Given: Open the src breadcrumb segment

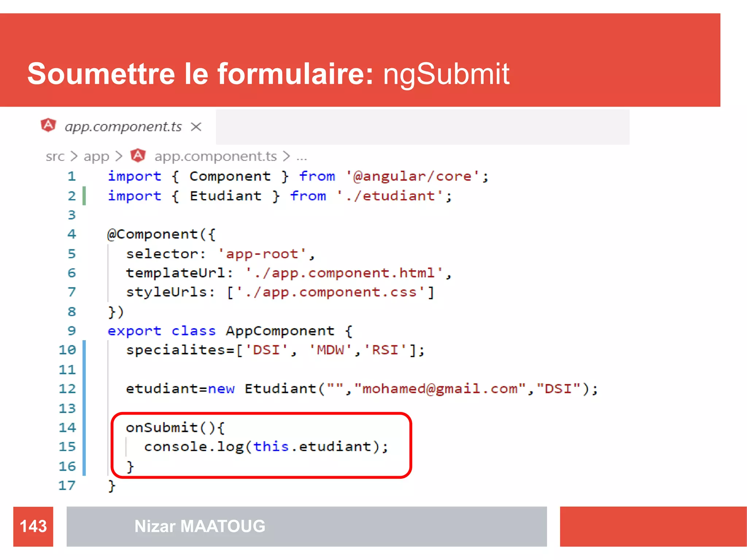Looking at the screenshot, I should [55, 156].
